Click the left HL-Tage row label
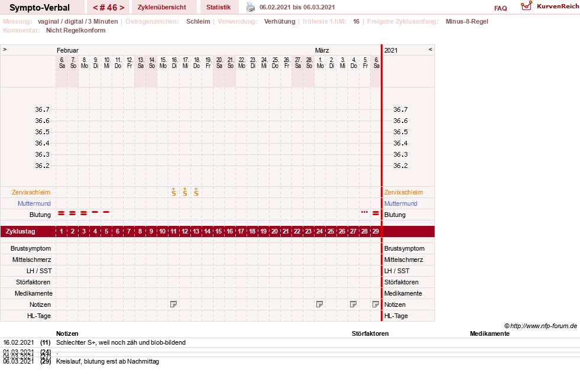Screen dimensions: 580x392 (x=39, y=316)
